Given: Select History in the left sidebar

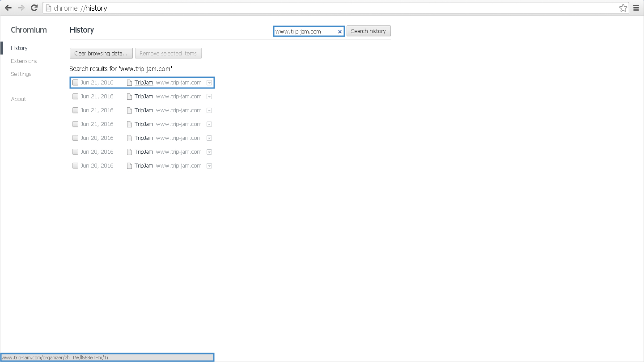Looking at the screenshot, I should click(x=19, y=48).
